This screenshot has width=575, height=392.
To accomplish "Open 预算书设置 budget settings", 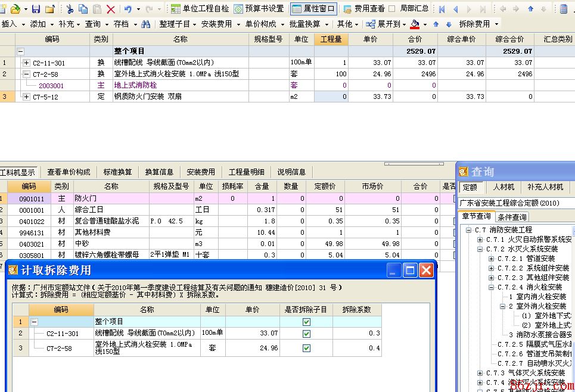I will [259, 9].
